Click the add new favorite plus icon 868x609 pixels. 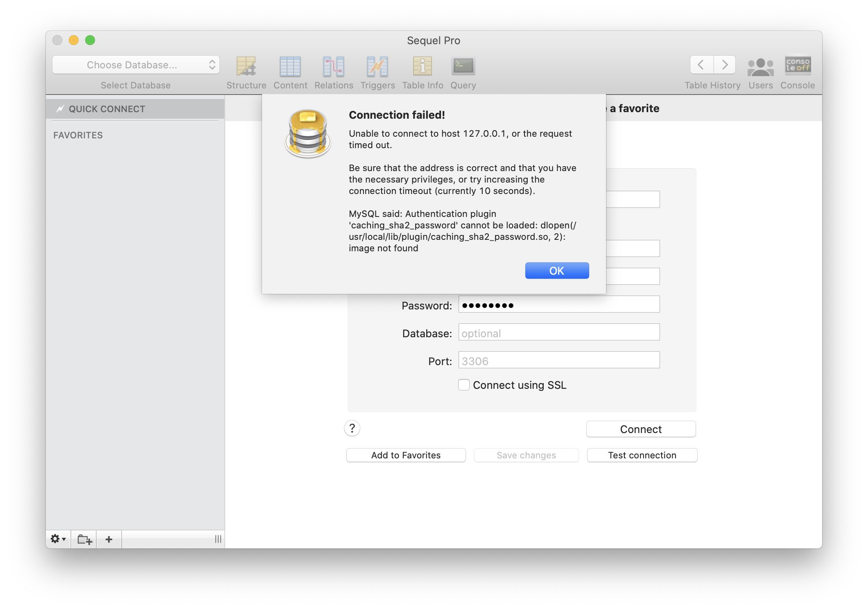pos(108,539)
